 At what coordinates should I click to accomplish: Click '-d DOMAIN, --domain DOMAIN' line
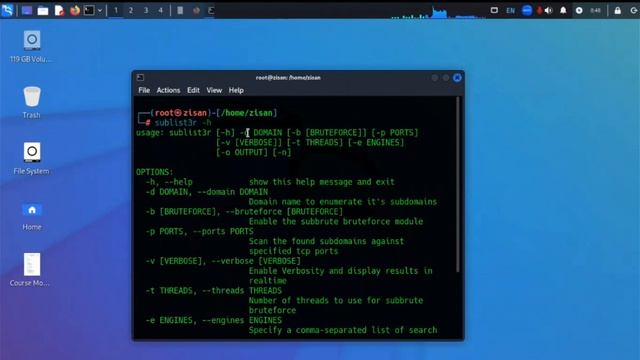[207, 192]
